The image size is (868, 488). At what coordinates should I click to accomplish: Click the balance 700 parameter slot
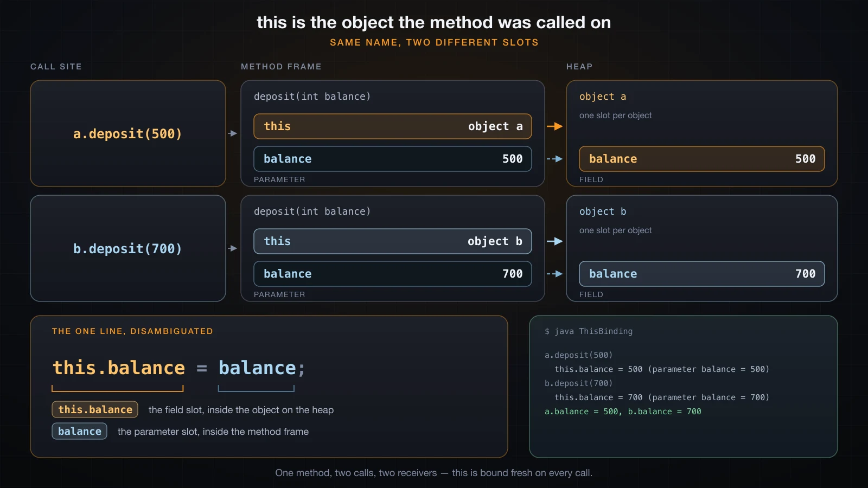393,274
